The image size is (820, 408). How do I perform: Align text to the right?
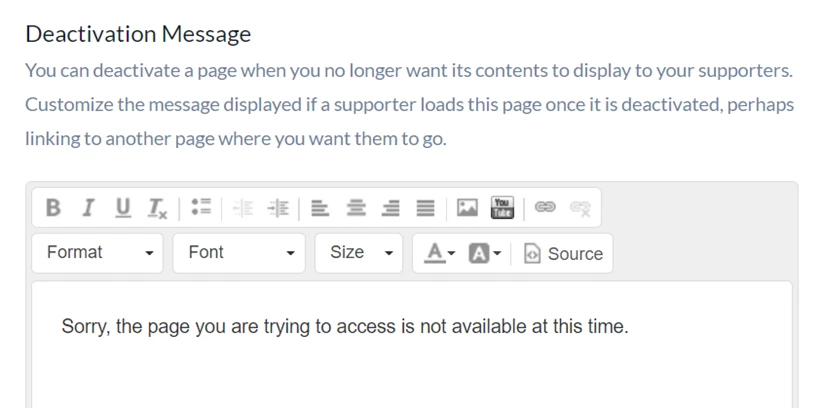coord(391,208)
